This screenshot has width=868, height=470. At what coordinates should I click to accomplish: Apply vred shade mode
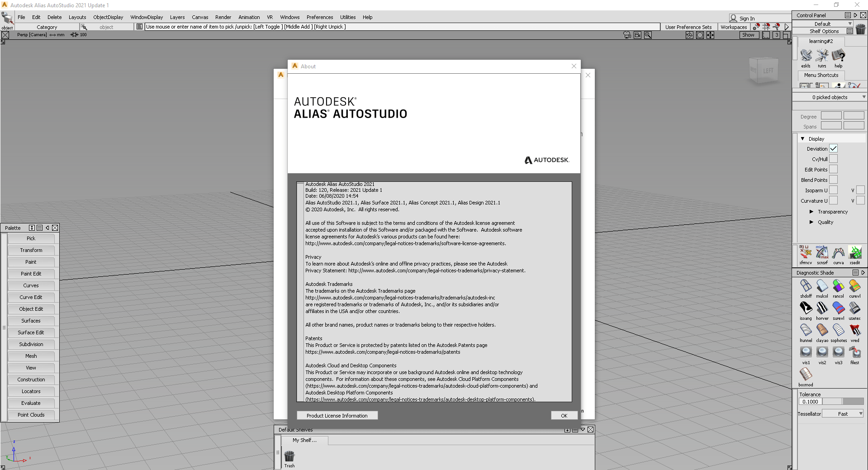coord(854,330)
